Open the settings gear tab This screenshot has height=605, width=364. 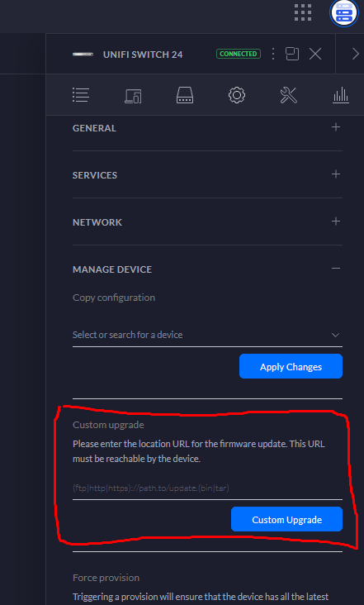[237, 95]
